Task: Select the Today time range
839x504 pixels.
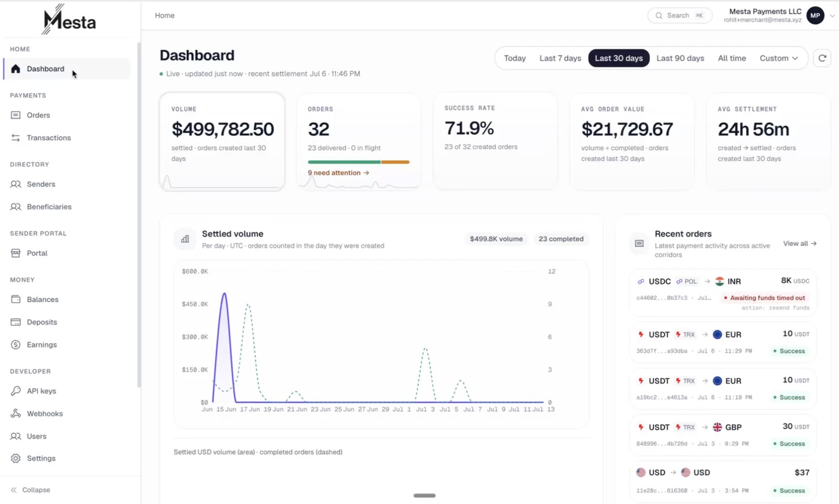Action: pos(515,58)
